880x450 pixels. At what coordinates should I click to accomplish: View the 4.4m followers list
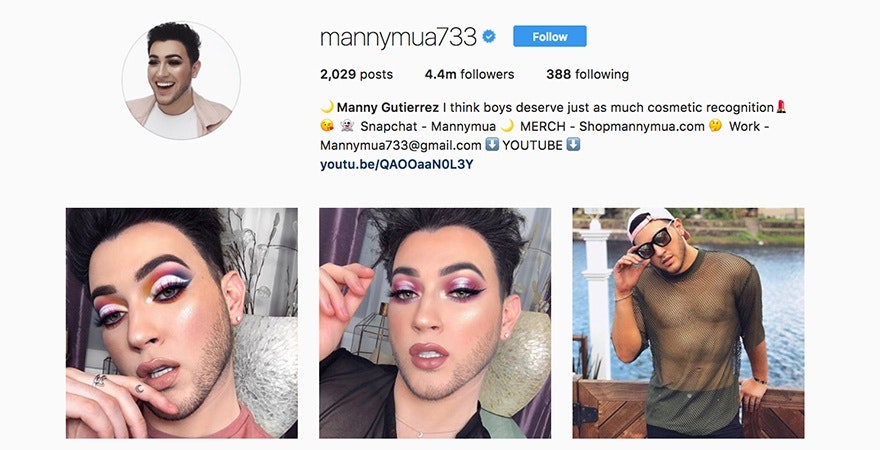pos(469,74)
